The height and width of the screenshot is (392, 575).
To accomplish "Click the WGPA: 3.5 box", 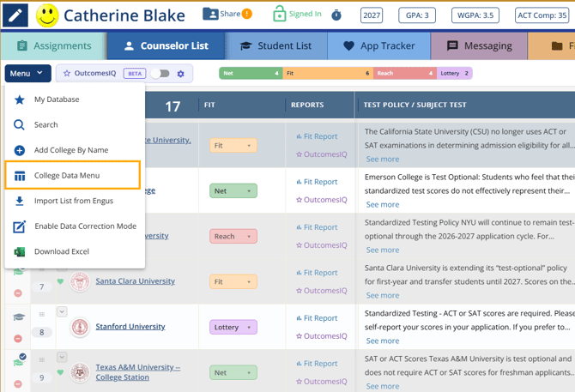I will tap(475, 15).
